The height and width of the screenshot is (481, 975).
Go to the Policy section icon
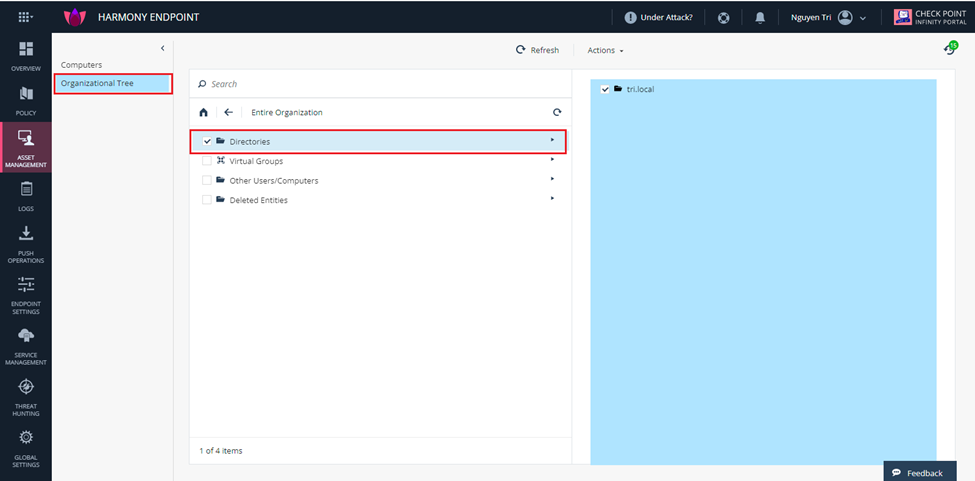[x=25, y=94]
